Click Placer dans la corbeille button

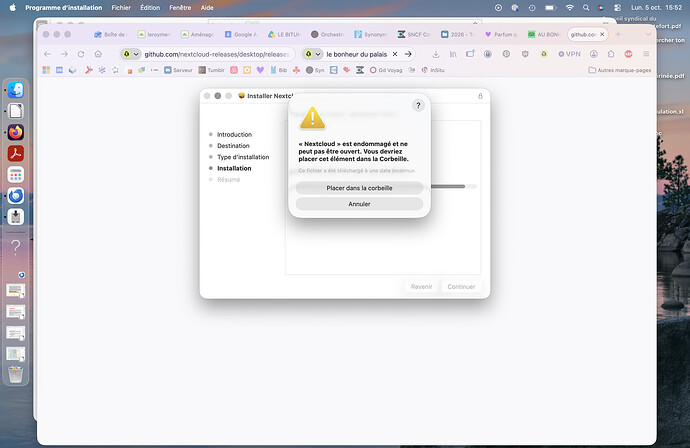click(x=359, y=188)
